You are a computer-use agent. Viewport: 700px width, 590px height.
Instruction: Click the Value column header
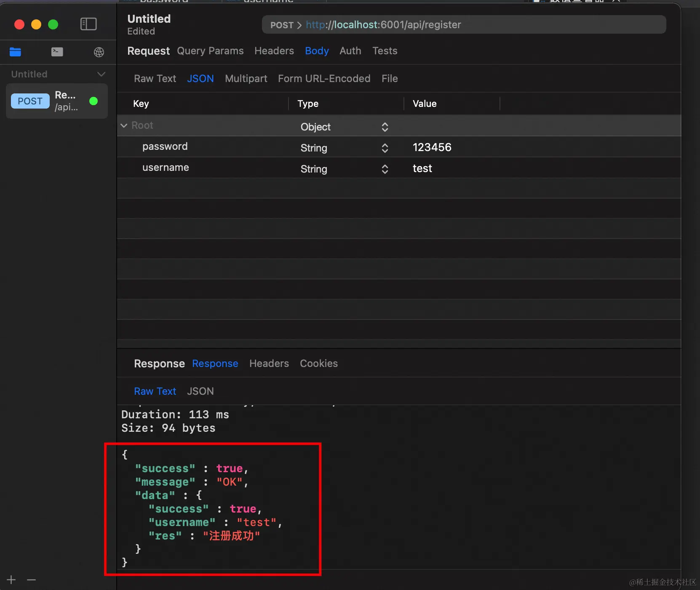pyautogui.click(x=425, y=104)
